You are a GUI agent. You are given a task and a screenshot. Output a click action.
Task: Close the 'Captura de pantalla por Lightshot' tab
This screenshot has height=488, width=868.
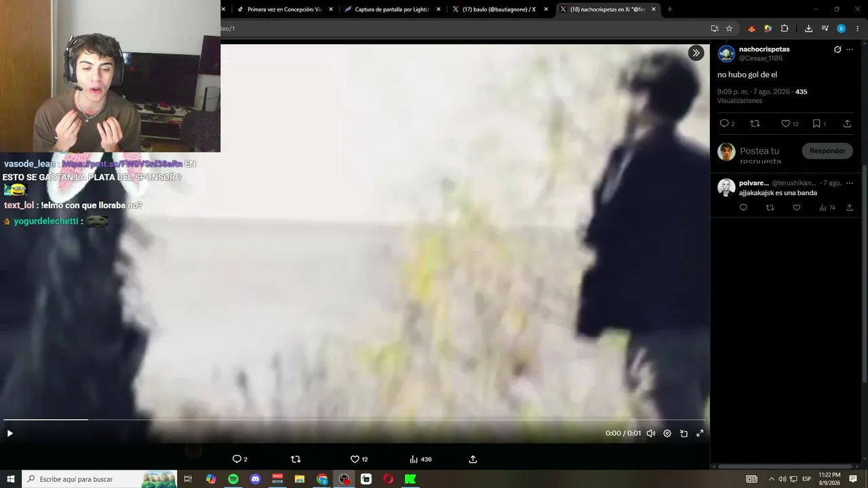coord(438,9)
